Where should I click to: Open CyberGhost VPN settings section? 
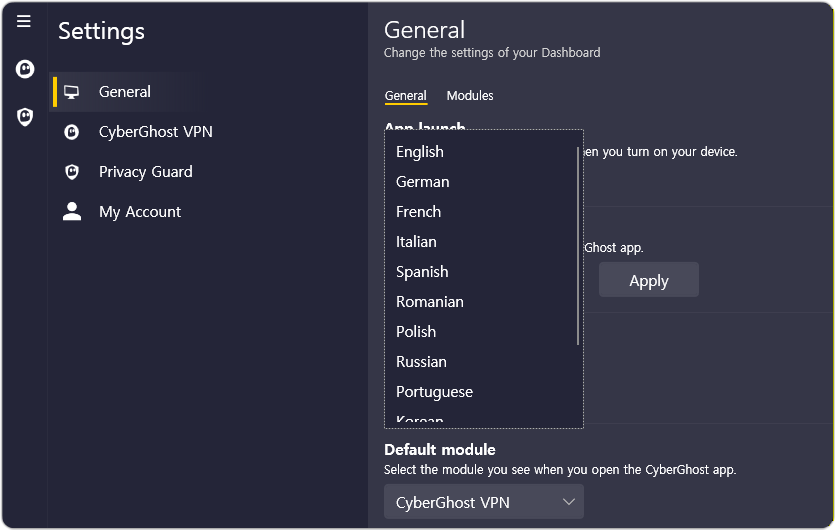pos(208,132)
